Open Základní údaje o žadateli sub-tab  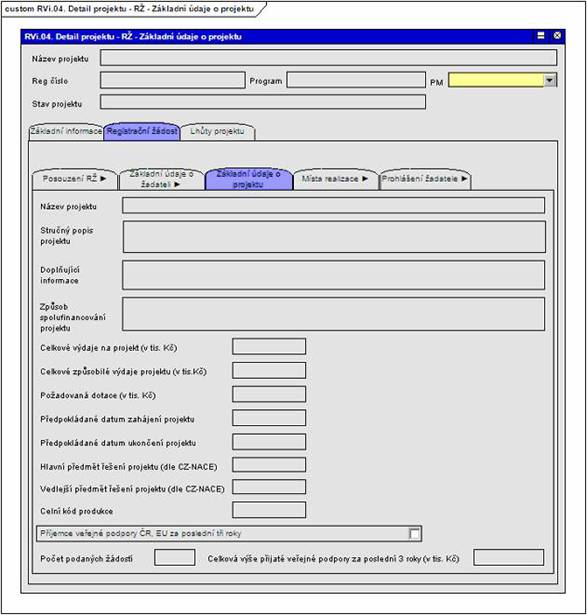coord(161,179)
